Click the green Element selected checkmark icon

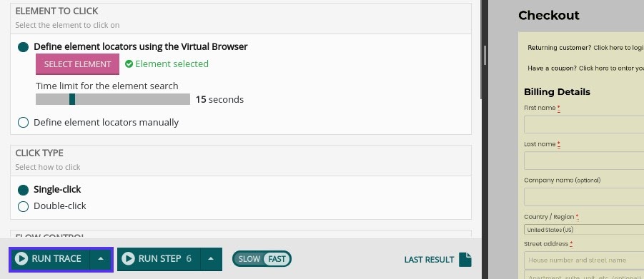click(x=129, y=64)
